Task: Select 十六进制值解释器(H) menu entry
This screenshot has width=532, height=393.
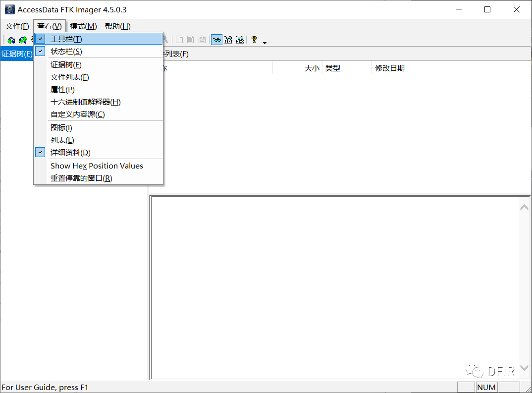Action: (99, 102)
